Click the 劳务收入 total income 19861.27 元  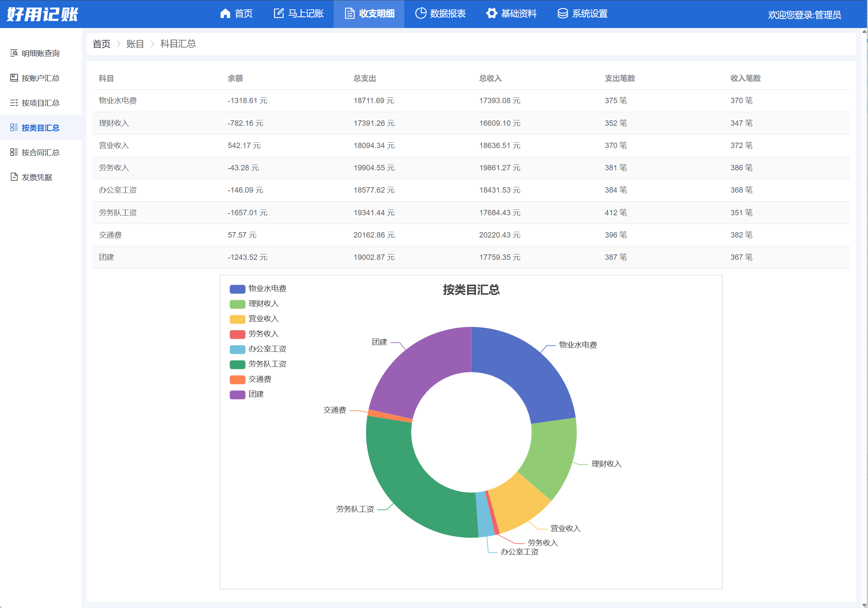(x=500, y=167)
